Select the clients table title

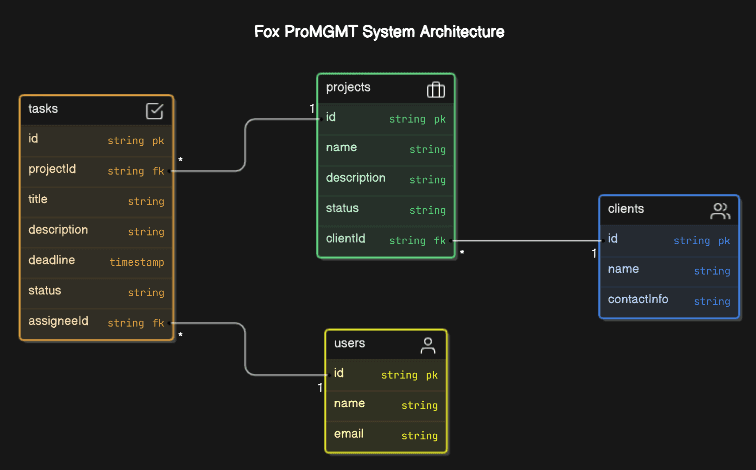[626, 209]
